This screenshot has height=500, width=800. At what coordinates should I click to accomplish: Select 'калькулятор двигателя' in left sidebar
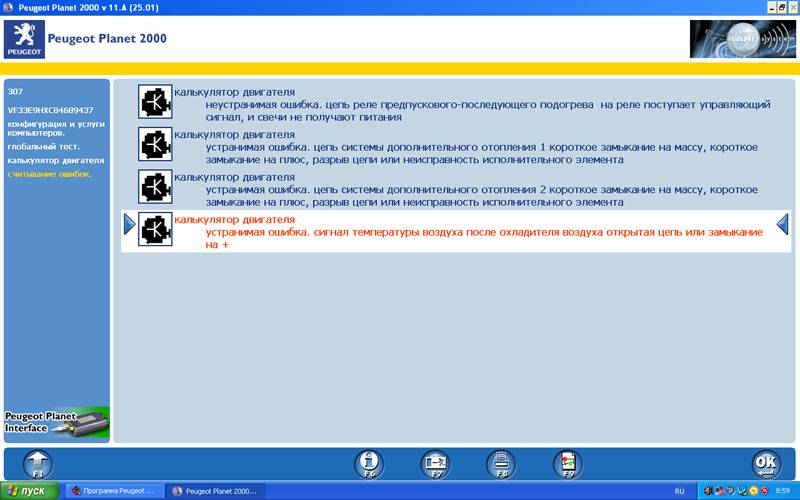pyautogui.click(x=55, y=160)
